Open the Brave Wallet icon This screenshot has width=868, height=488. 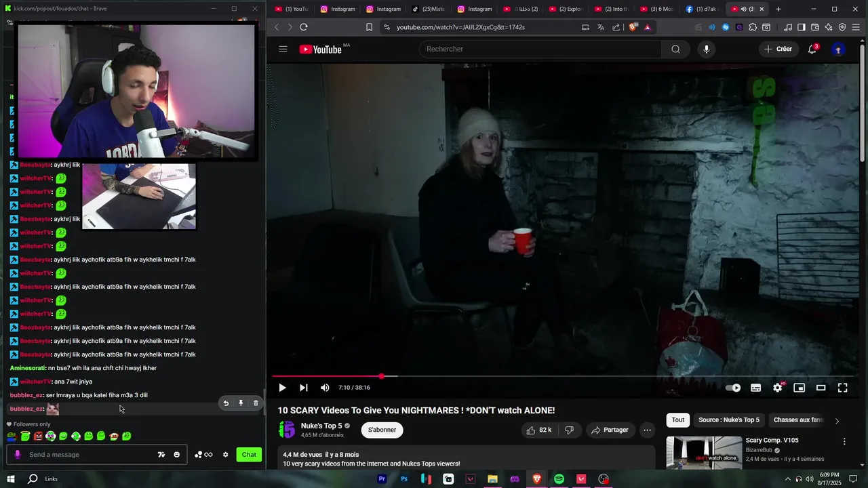[x=815, y=27]
